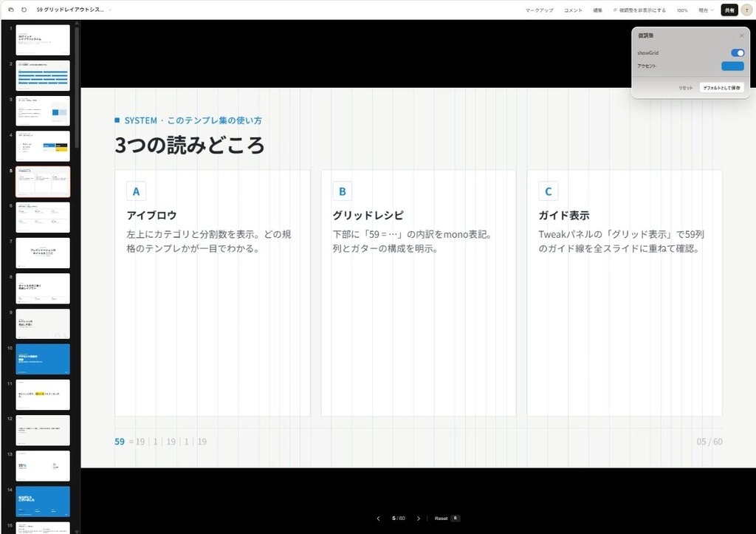Click the B badge on the second card
The width and height of the screenshot is (756, 534).
click(x=343, y=191)
